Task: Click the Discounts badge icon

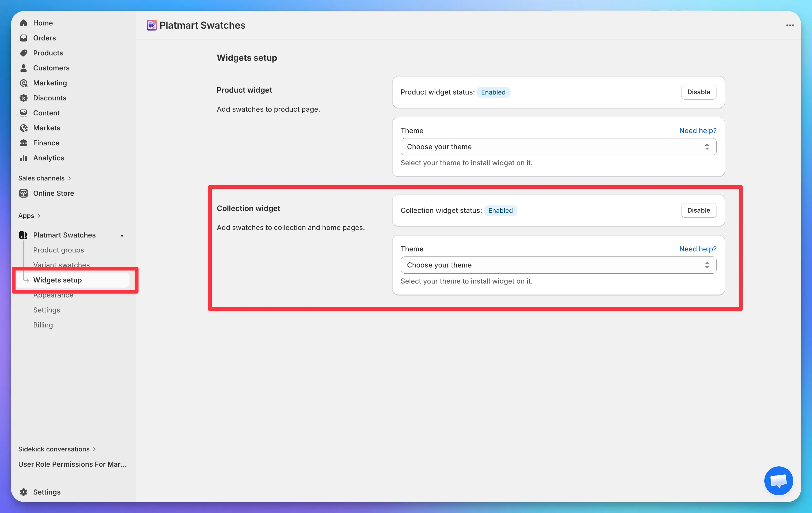Action: [x=23, y=98]
